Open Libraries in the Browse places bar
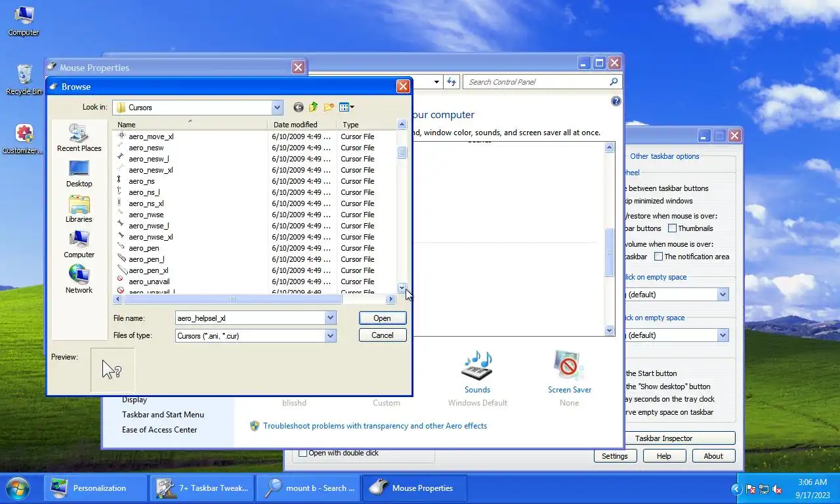840x504 pixels. click(79, 209)
